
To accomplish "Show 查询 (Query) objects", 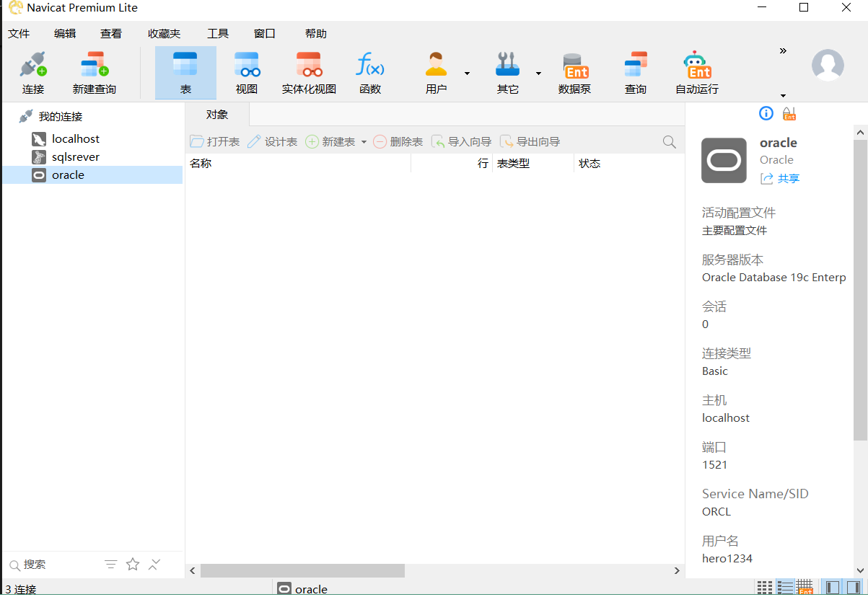I will 636,73.
